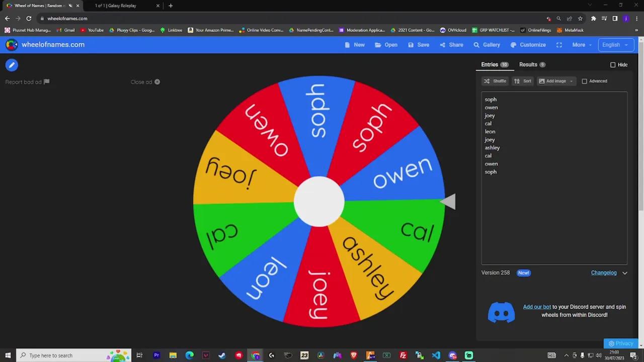Open FileZilla from the taskbar
The height and width of the screenshot is (362, 644).
403,355
